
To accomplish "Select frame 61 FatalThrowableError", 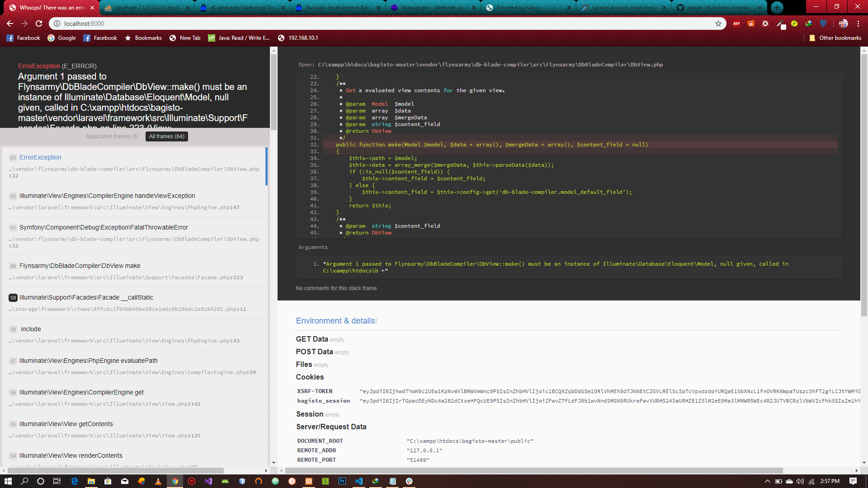I will pos(134,236).
